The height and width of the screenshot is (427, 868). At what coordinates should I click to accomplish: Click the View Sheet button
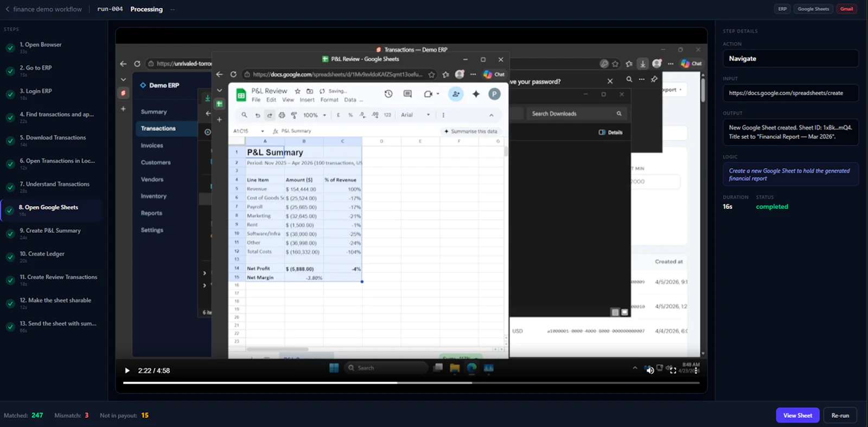797,416
